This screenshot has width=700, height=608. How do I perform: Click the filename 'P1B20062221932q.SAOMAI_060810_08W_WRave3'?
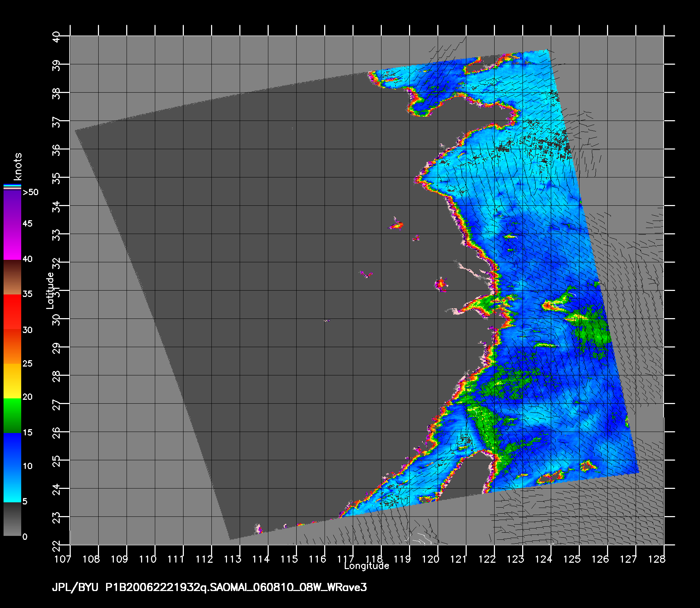tap(236, 587)
